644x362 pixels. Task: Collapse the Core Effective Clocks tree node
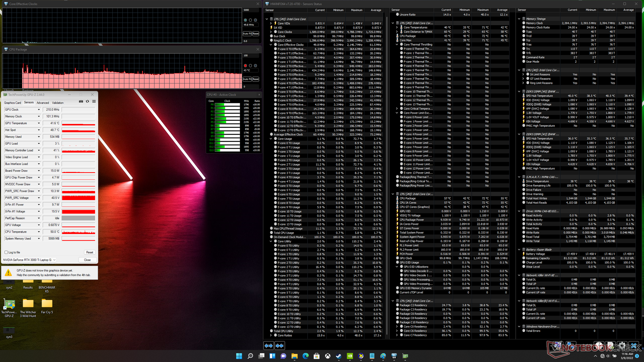pos(271,45)
